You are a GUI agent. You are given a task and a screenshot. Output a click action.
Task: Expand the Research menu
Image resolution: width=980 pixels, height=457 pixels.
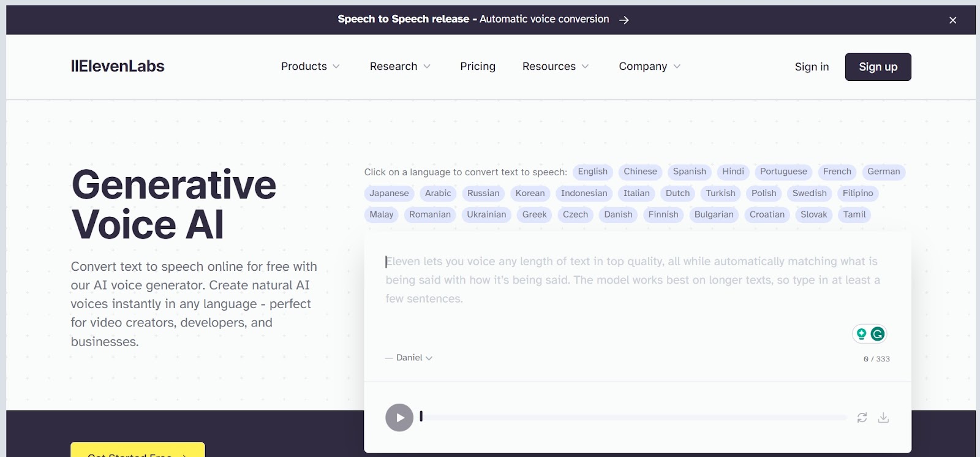pos(400,66)
